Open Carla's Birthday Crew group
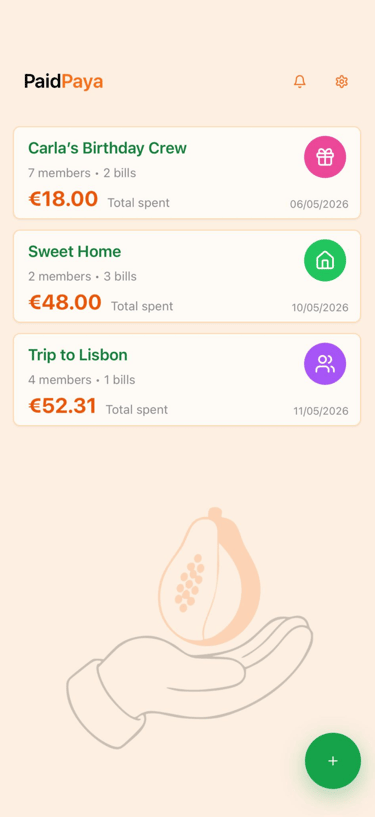 [187, 172]
